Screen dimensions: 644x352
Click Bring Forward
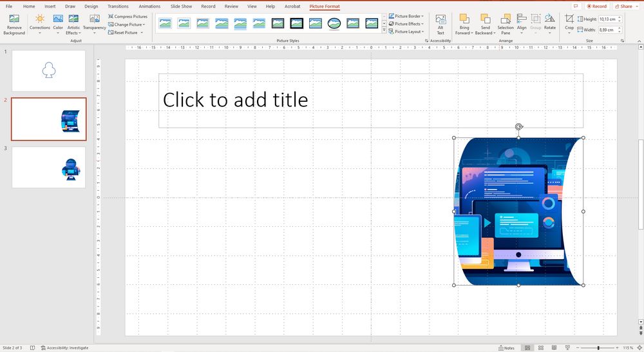coord(464,24)
